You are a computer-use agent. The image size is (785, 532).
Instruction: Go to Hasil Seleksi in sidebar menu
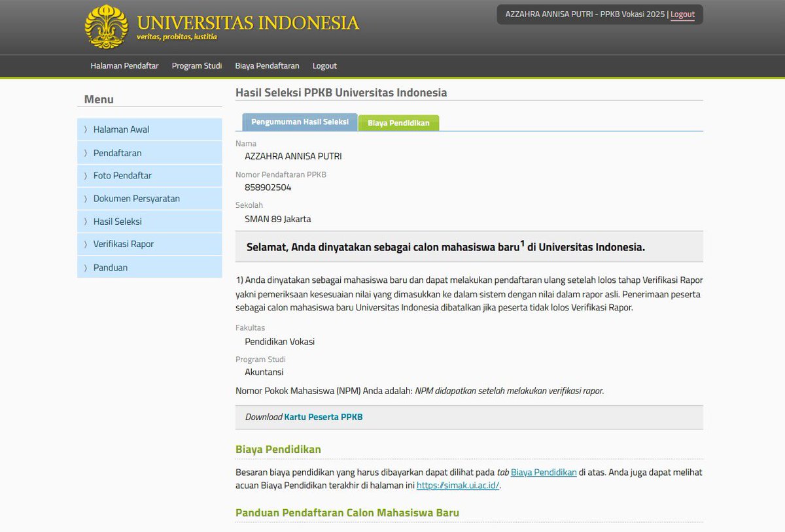point(150,222)
